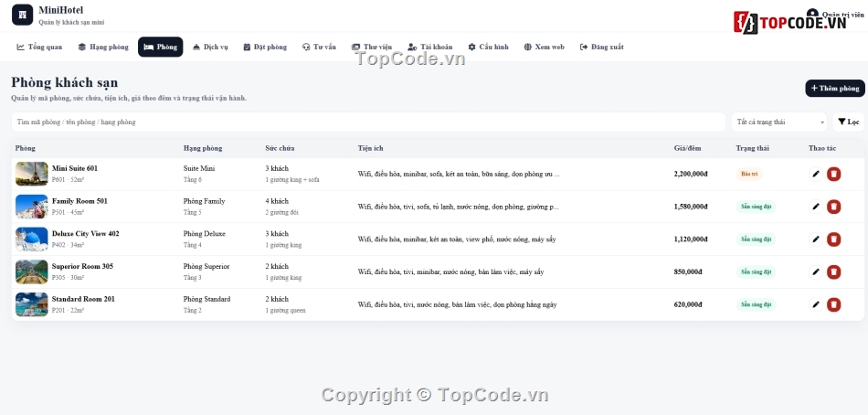Click the Family Room 501 room name
Viewport: 868px width, 415px height.
[79, 201]
